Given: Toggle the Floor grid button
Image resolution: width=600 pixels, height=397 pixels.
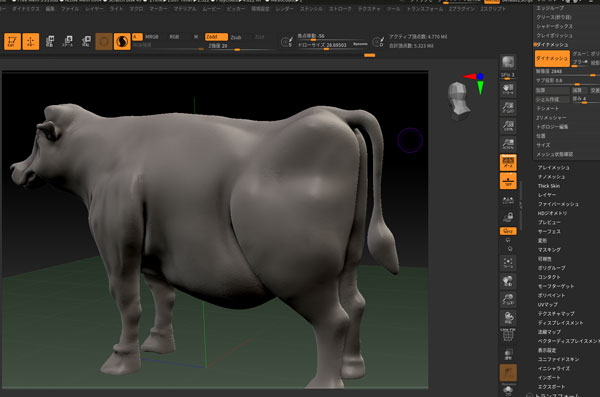Looking at the screenshot, I should pyautogui.click(x=508, y=181).
